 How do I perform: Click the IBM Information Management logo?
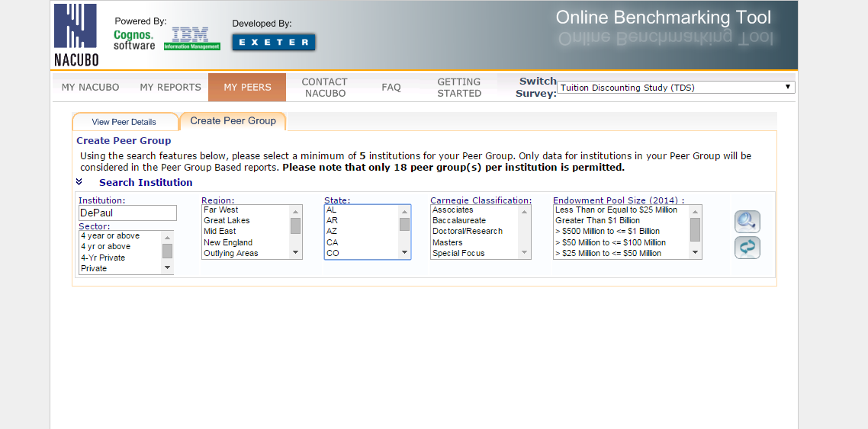click(x=191, y=39)
